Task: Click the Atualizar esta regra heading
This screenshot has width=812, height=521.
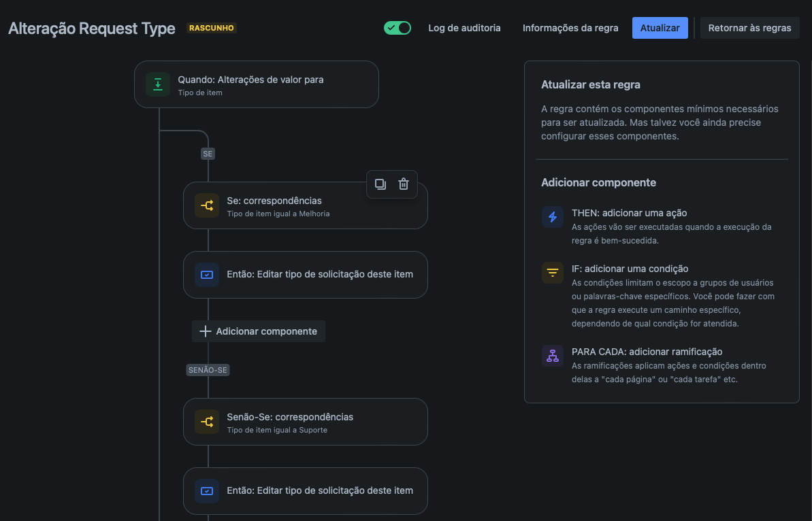Action: (590, 84)
